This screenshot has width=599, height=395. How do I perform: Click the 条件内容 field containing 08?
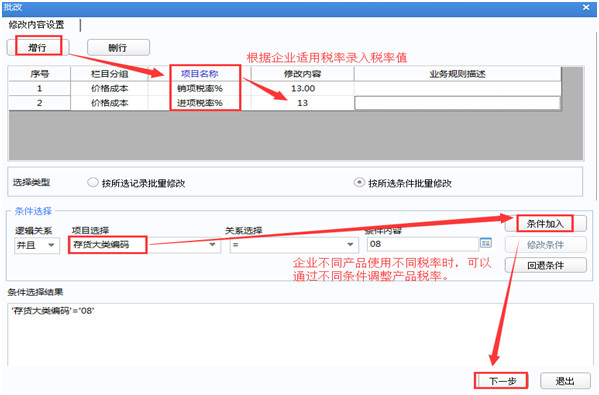[x=423, y=244]
